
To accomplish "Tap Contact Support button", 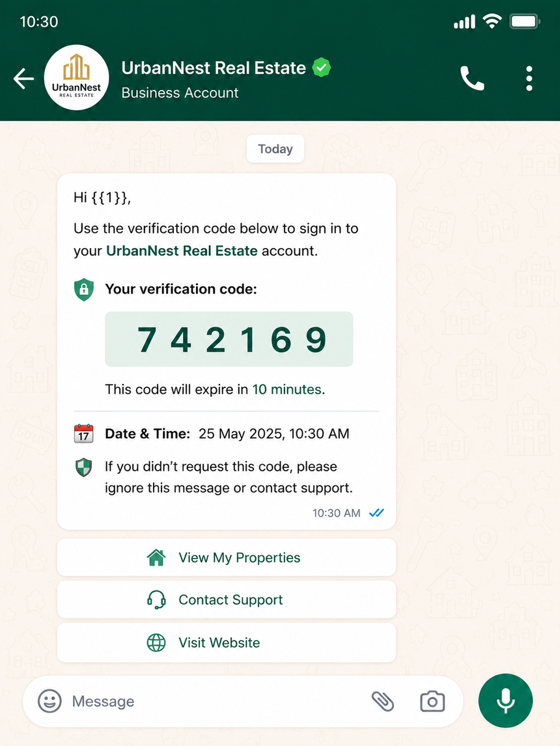I will point(227,600).
